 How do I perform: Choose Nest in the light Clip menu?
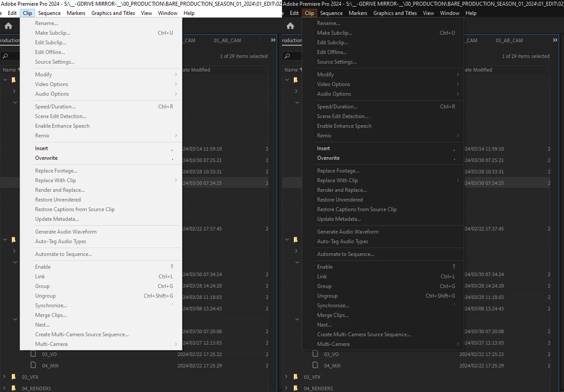(x=101, y=325)
